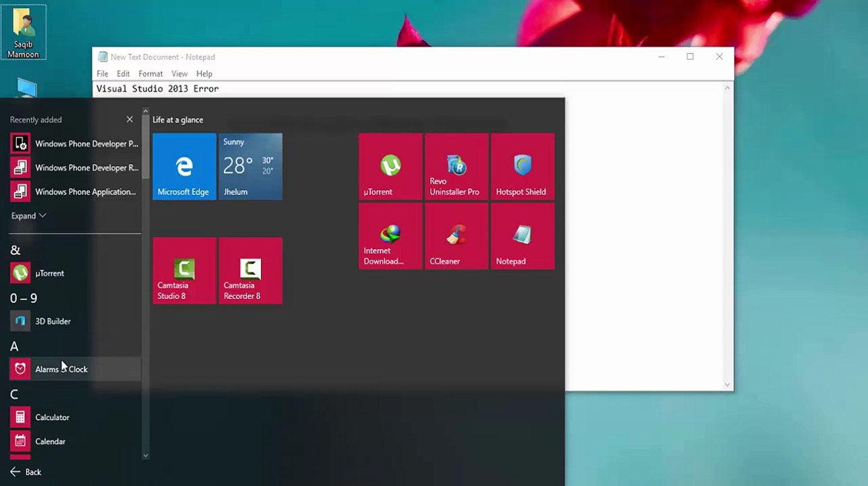Open Windows Phone Application... recent app
Image resolution: width=868 pixels, height=486 pixels.
[75, 192]
